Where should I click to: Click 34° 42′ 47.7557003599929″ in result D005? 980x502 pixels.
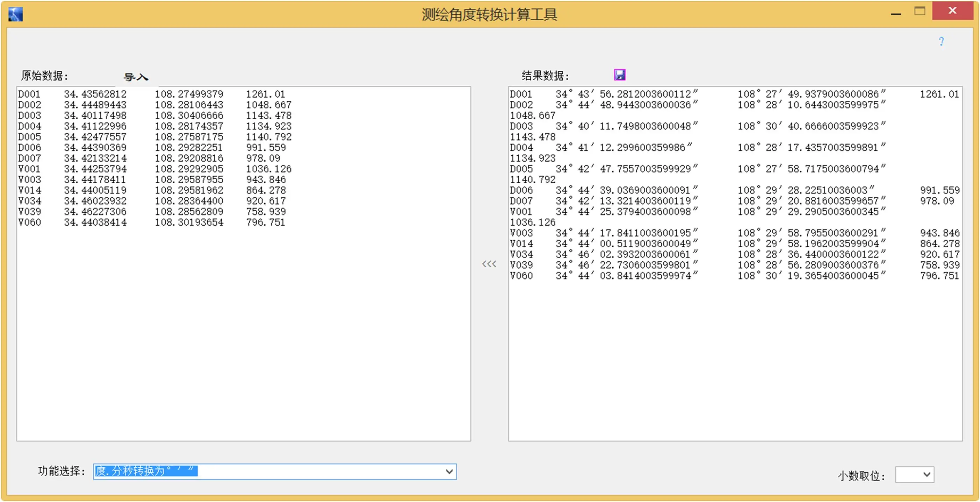tap(627, 168)
